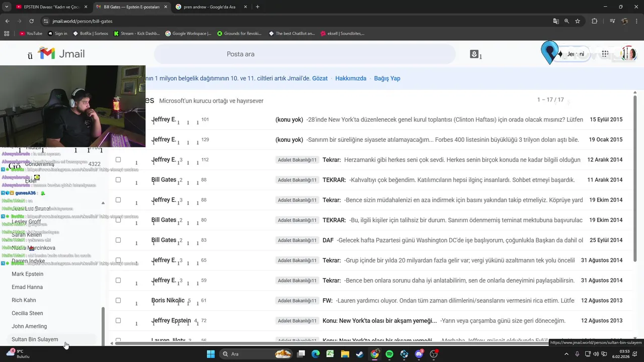Screen dimensions: 644x362
Task: Check the box for Jeffrey Epstein 12 Ağustos email
Action: click(x=118, y=321)
